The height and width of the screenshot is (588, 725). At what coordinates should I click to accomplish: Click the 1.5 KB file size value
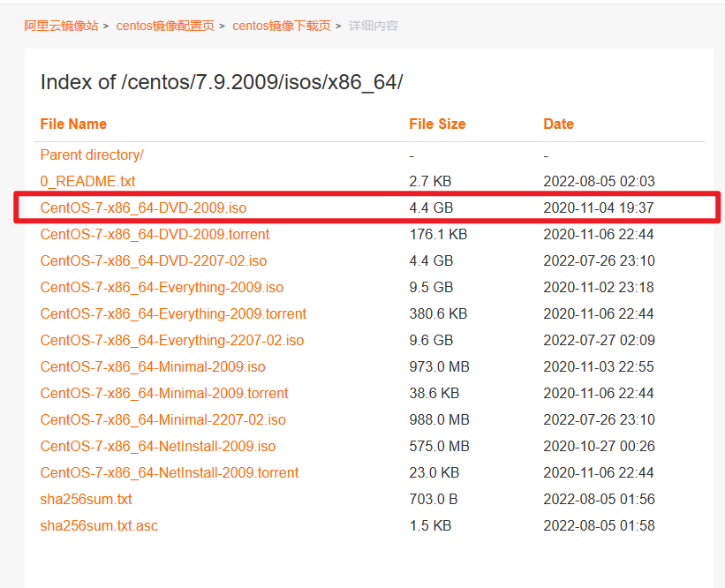point(430,525)
